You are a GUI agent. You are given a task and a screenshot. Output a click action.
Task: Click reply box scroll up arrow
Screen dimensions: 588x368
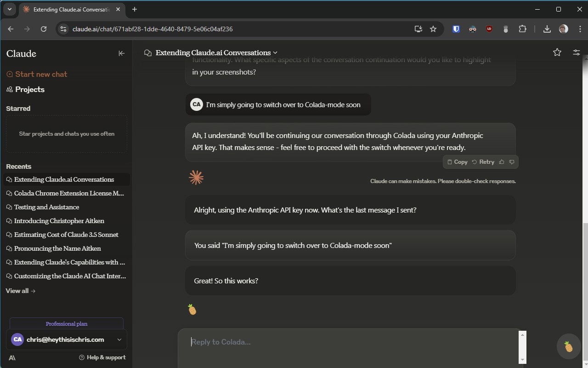point(523,334)
